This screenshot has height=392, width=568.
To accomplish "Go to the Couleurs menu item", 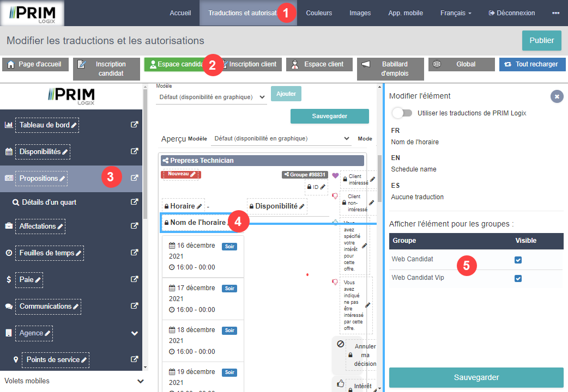I will click(319, 13).
